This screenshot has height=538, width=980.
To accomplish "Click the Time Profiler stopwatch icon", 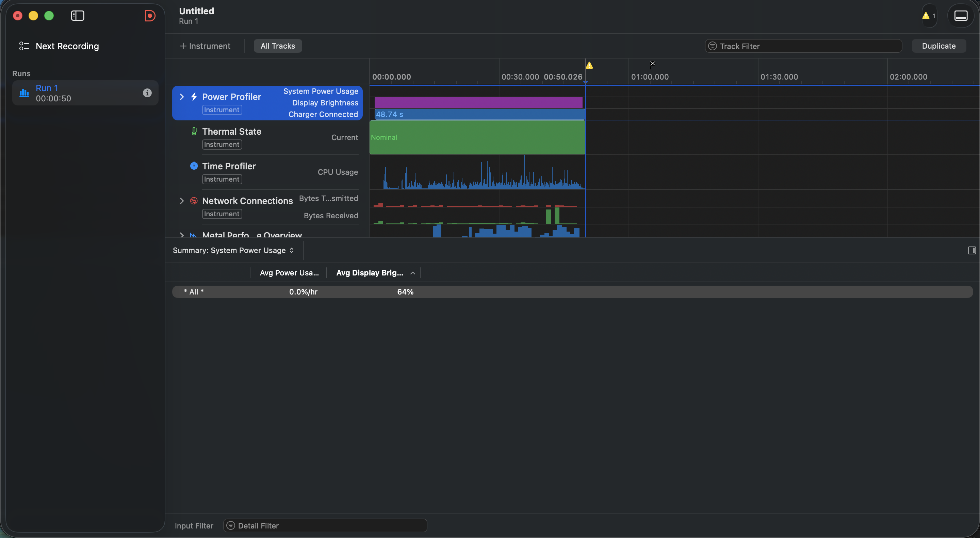I will point(194,166).
